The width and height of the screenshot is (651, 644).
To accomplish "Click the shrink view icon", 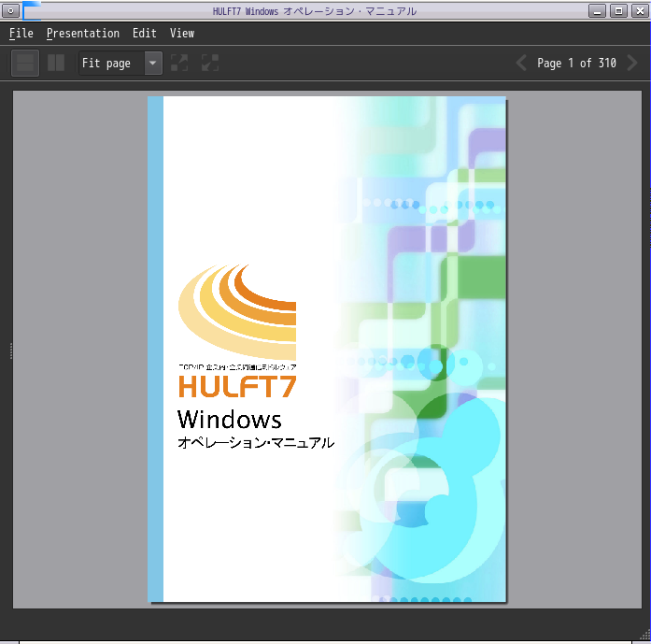I will coord(210,64).
